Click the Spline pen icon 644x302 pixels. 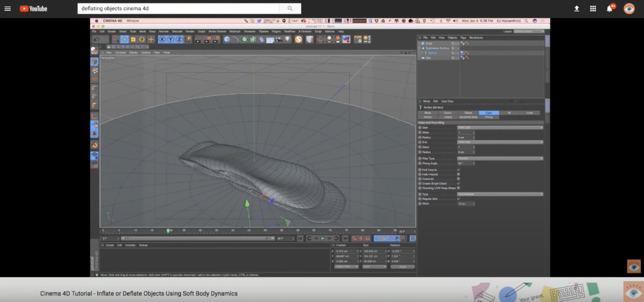click(x=236, y=39)
